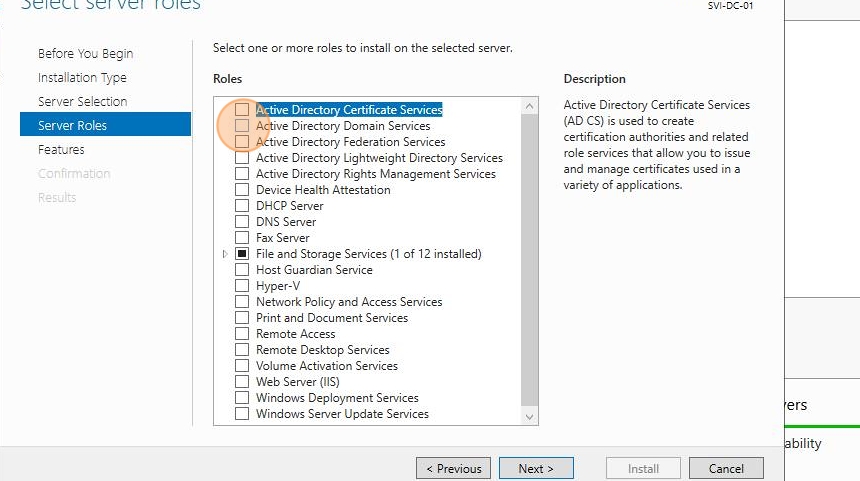Tick Remote Desktop Services checkbox
Image resolution: width=860 pixels, height=481 pixels.
click(242, 349)
